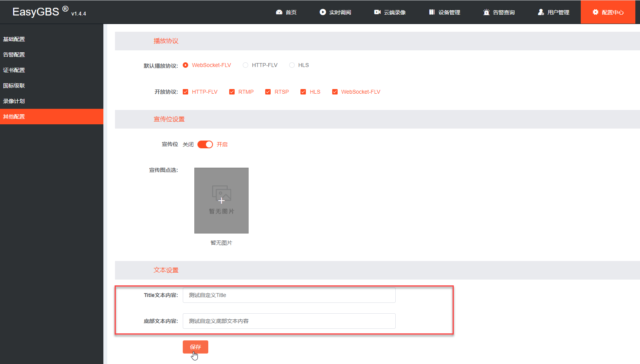Screen dimensions: 640x364
Task: Open the 首页 tab text
Action: [291, 12]
